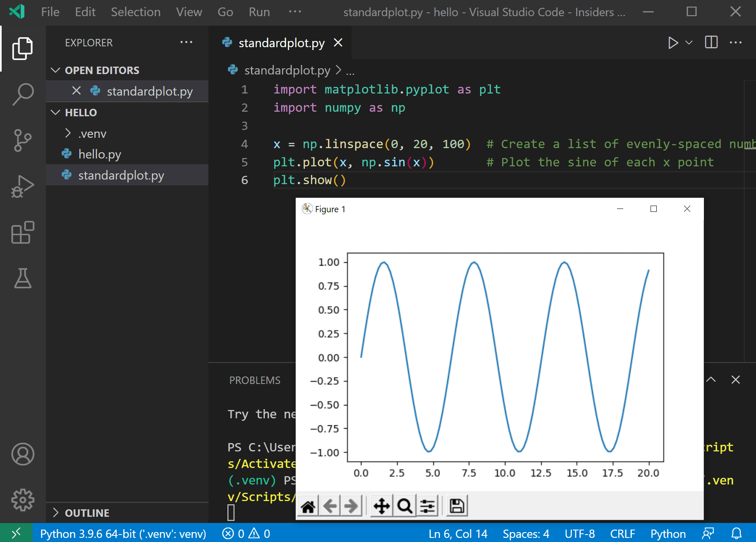This screenshot has height=542, width=756.
Task: Show errors and warnings from status bar
Action: (246, 533)
